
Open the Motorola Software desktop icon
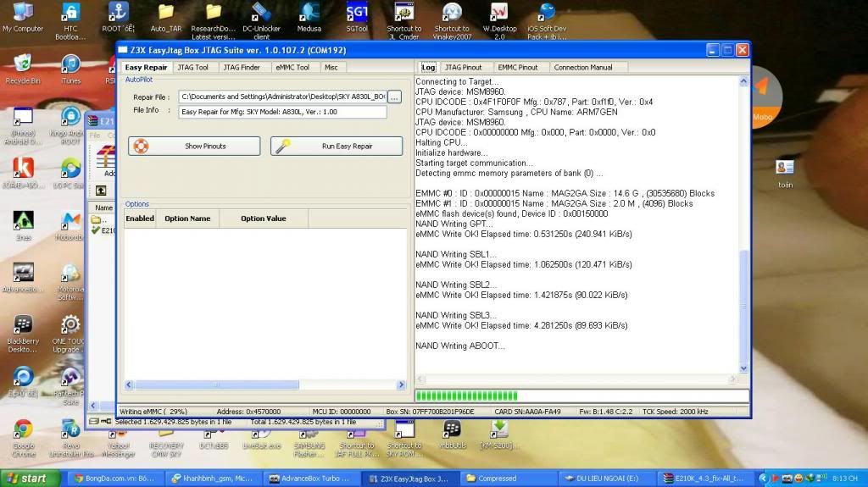(x=70, y=282)
